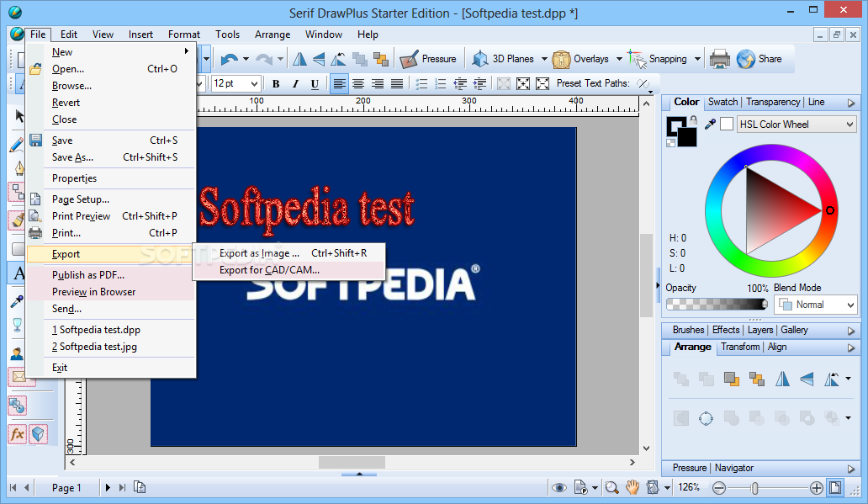Click the bulleted list icon
This screenshot has width=868, height=504.
tap(422, 83)
